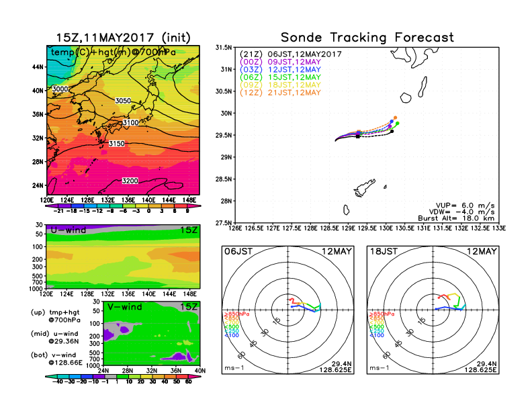The height and width of the screenshot is (411, 532).
Task: Click the black track endpoint dot
Action: (392, 131)
